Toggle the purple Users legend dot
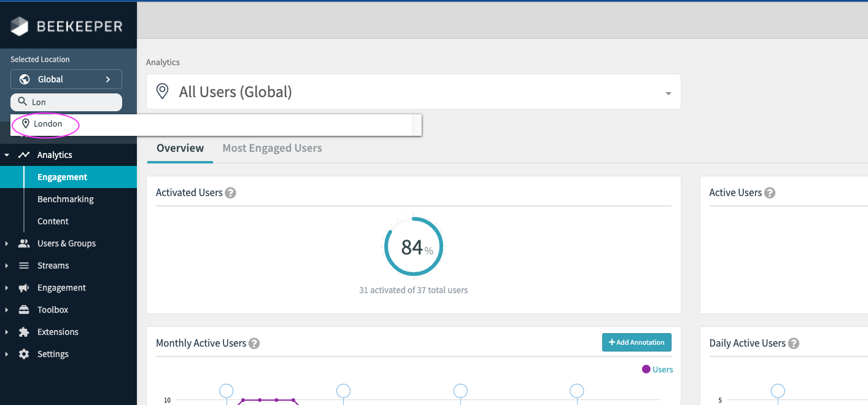Screen dimensions: 868x405 (x=646, y=369)
